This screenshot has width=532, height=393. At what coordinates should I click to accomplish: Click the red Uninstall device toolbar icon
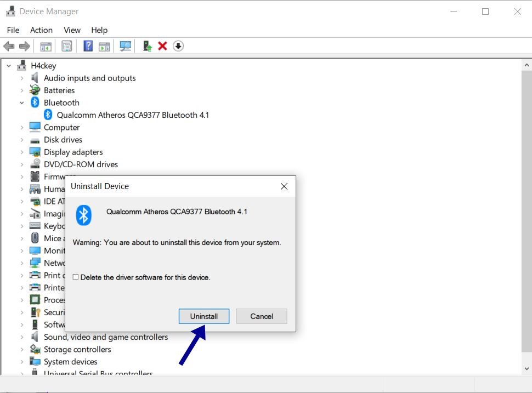[x=162, y=45]
